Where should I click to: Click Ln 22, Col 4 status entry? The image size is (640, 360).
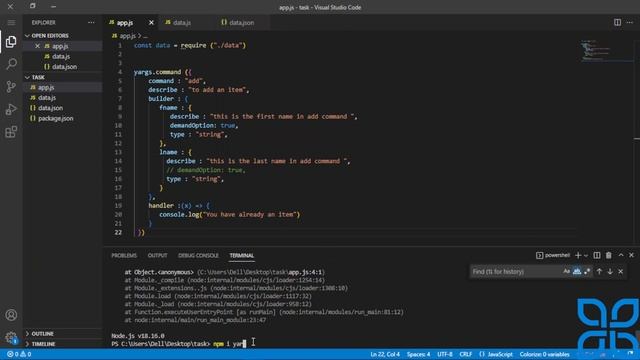click(x=385, y=354)
